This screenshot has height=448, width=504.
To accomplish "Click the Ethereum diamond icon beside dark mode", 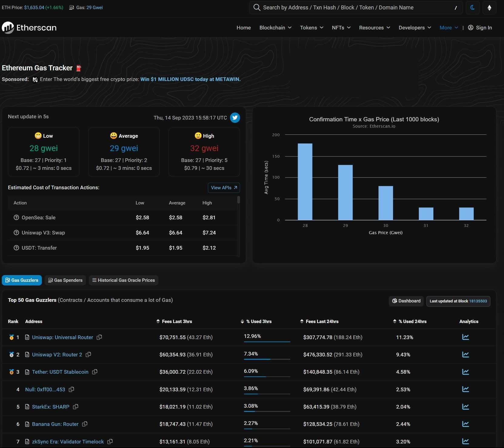I will click(490, 8).
